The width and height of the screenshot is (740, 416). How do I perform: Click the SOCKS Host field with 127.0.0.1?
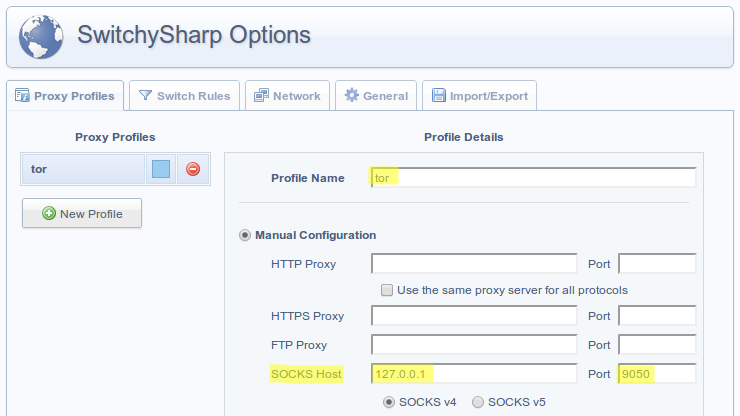(x=474, y=374)
